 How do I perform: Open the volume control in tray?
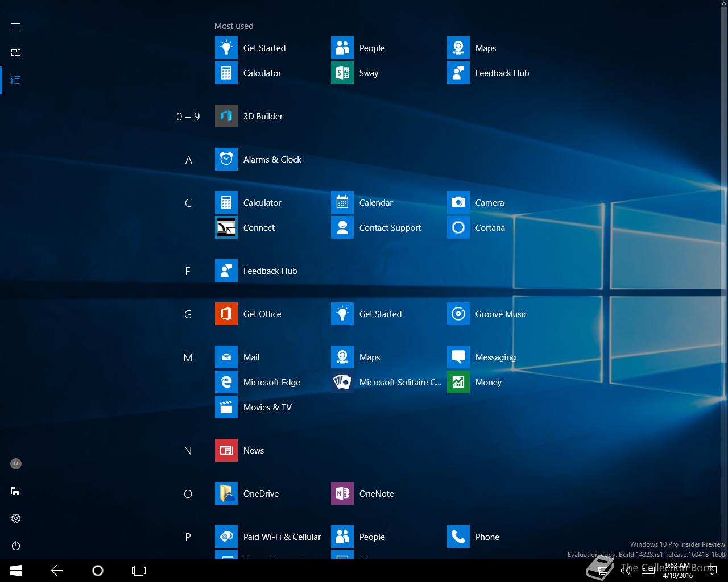(626, 571)
